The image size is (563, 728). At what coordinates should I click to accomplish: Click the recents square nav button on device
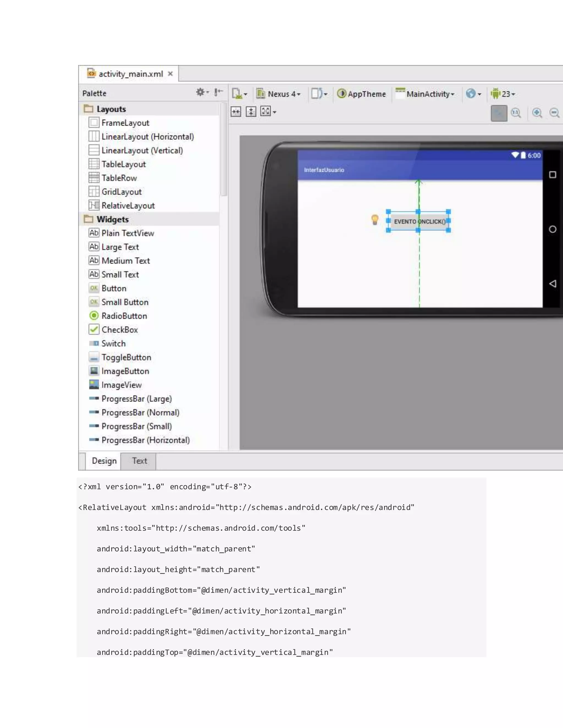coord(553,175)
